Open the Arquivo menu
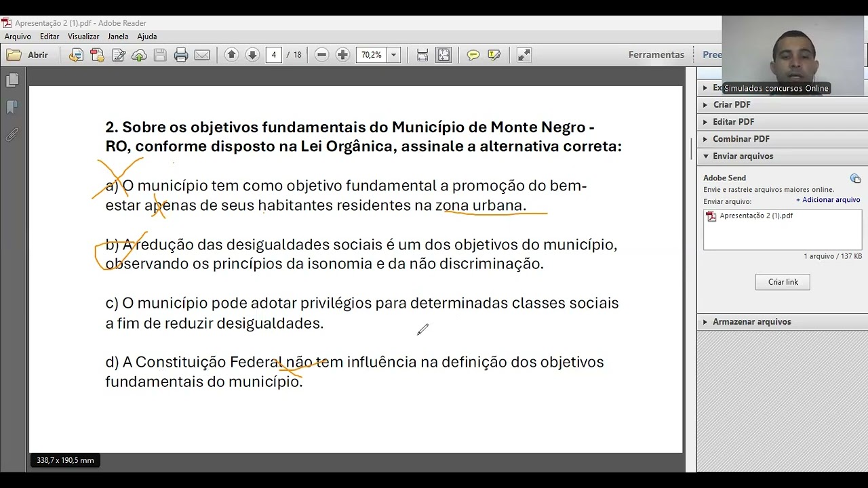The width and height of the screenshot is (868, 488). 18,37
